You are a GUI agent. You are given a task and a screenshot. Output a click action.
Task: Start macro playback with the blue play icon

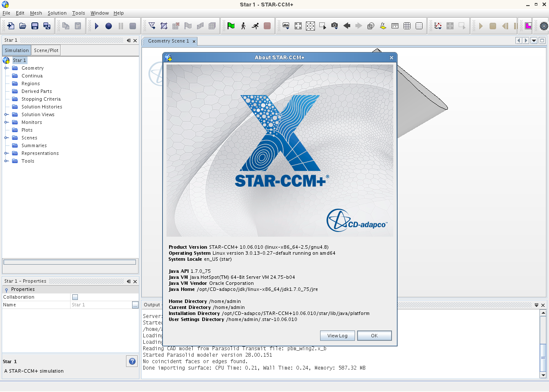coord(97,26)
